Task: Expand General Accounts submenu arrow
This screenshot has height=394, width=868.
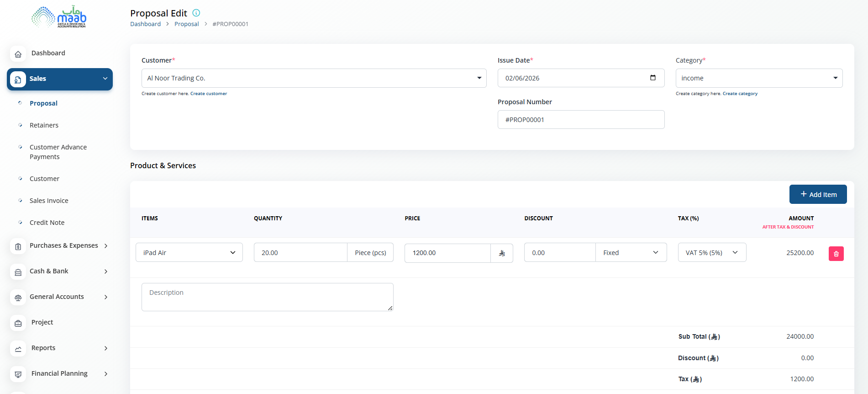Action: (106, 297)
